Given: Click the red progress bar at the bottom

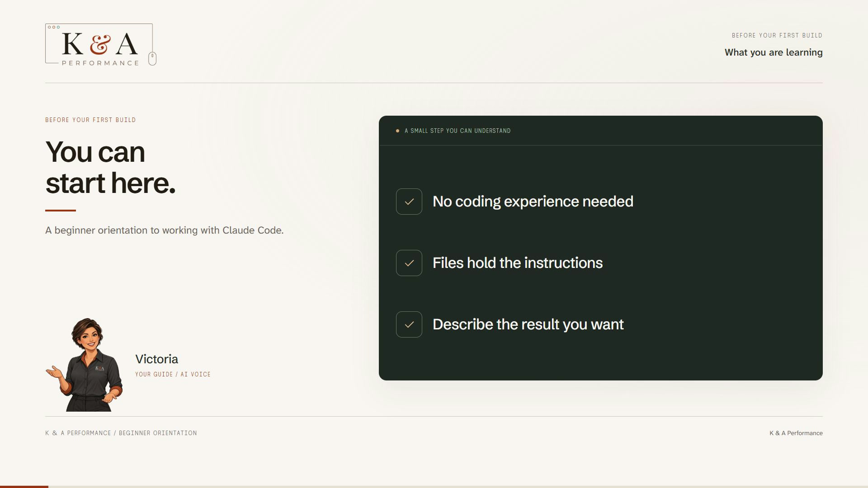Looking at the screenshot, I should coord(24,487).
